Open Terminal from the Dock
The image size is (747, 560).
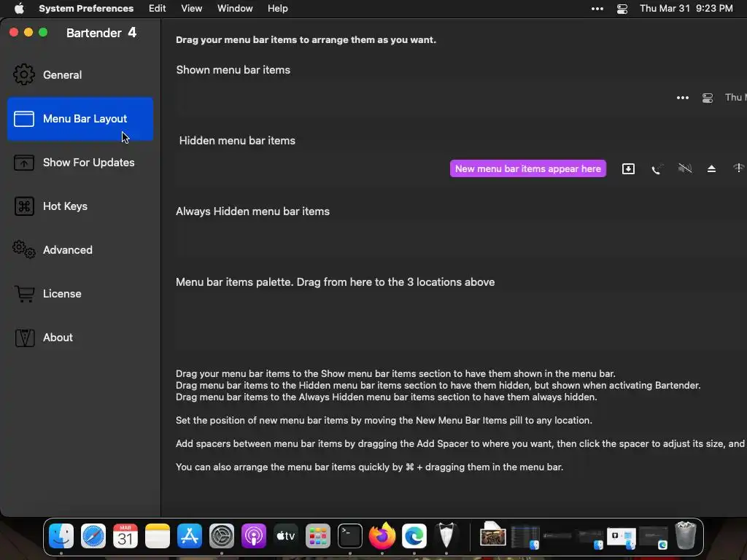click(350, 536)
